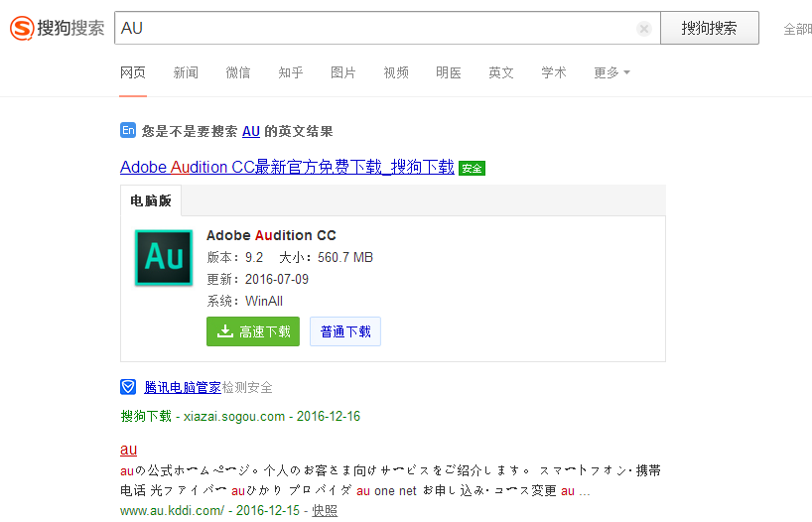Open the 腾讯电脑管家 link
This screenshot has height=522, width=812.
point(183,387)
